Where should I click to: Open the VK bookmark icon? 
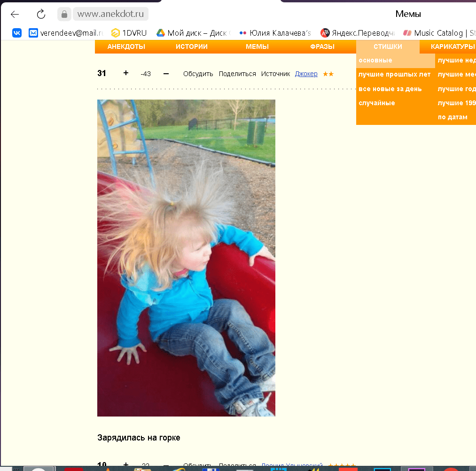pyautogui.click(x=17, y=33)
